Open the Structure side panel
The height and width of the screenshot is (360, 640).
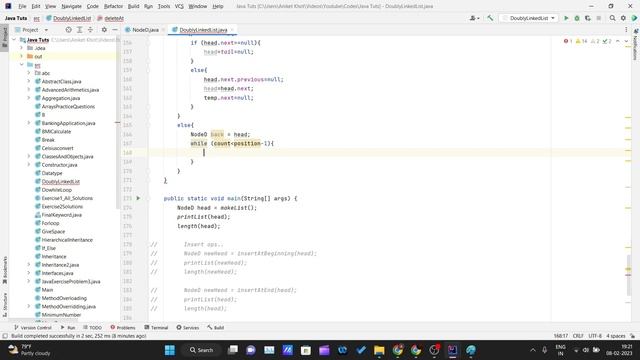(4, 304)
